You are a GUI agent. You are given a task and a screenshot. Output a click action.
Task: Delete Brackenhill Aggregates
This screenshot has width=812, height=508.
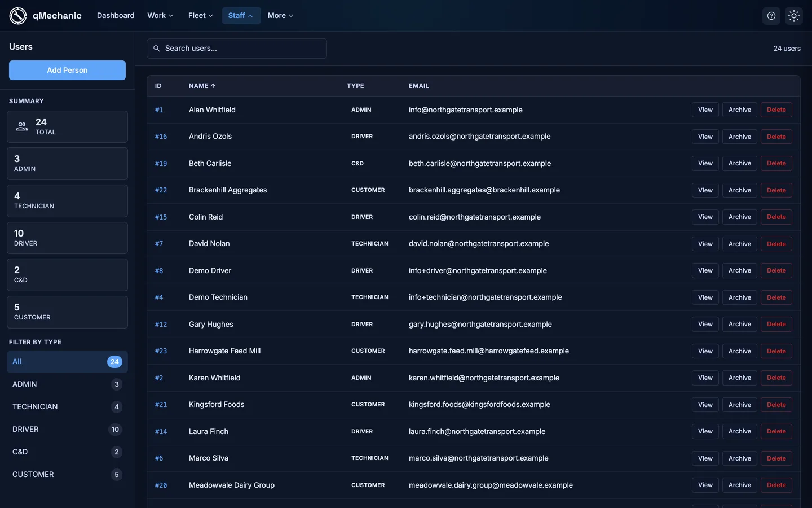click(x=776, y=190)
